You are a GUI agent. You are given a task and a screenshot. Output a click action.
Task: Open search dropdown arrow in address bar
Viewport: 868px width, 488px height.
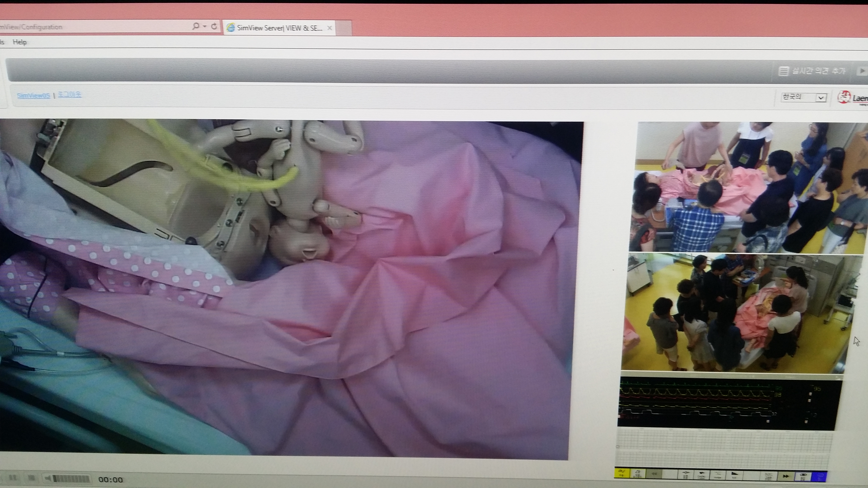coord(205,26)
